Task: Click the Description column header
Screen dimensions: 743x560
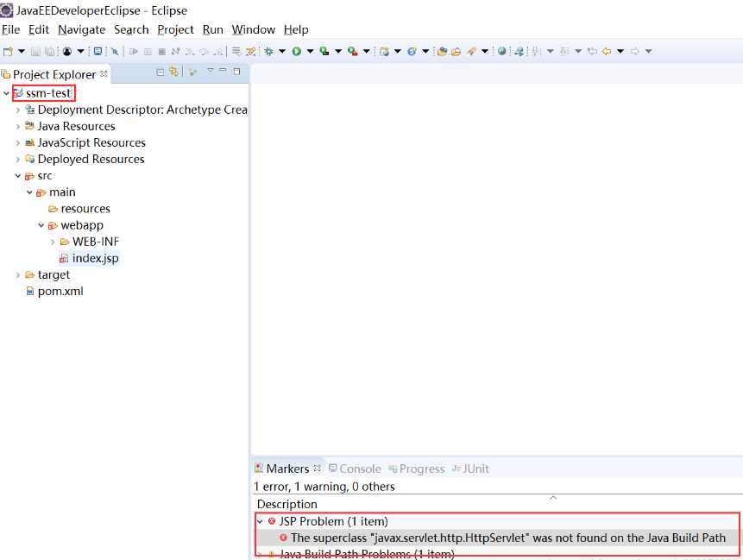Action: click(286, 504)
